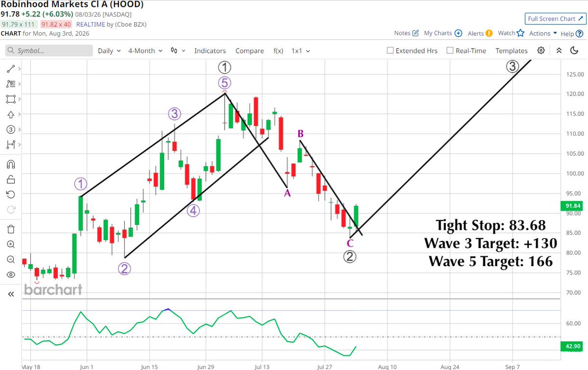Click the Wave 3 Target: +130 annotation

click(490, 244)
